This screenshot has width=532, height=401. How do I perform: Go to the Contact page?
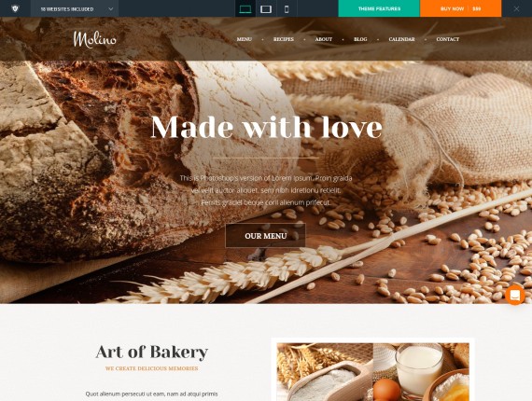447,39
